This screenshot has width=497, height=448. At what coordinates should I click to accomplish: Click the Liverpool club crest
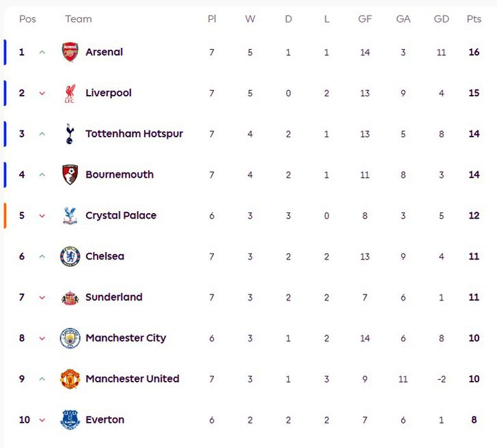(x=70, y=93)
